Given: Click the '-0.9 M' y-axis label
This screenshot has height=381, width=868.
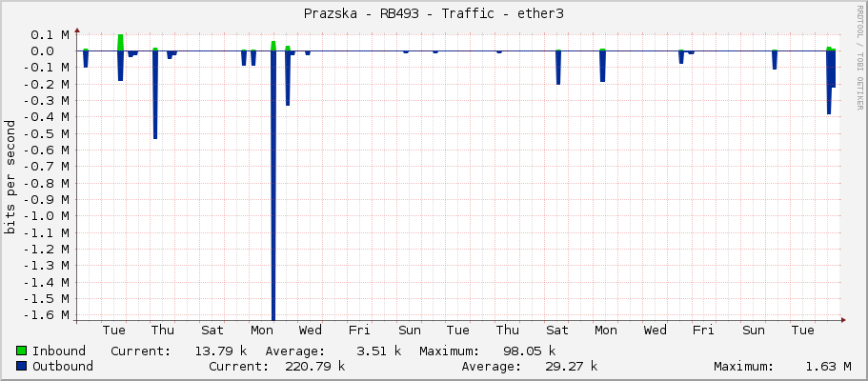Looking at the screenshot, I should [x=46, y=199].
